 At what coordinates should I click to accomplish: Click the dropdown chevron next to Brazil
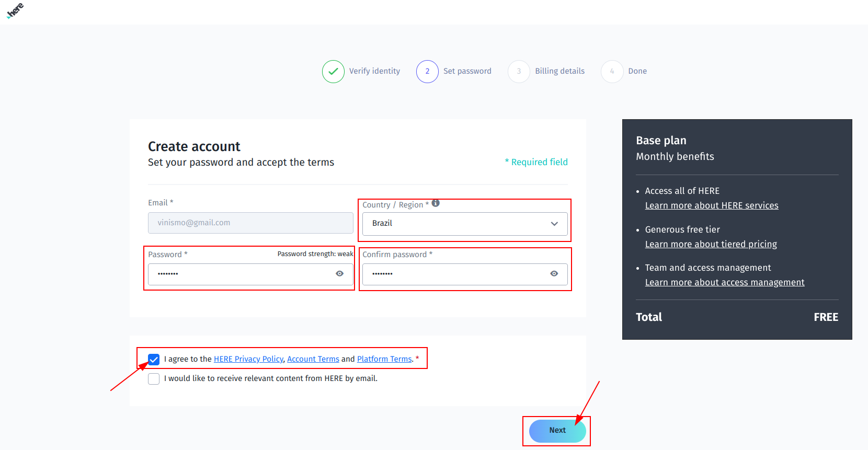click(554, 224)
